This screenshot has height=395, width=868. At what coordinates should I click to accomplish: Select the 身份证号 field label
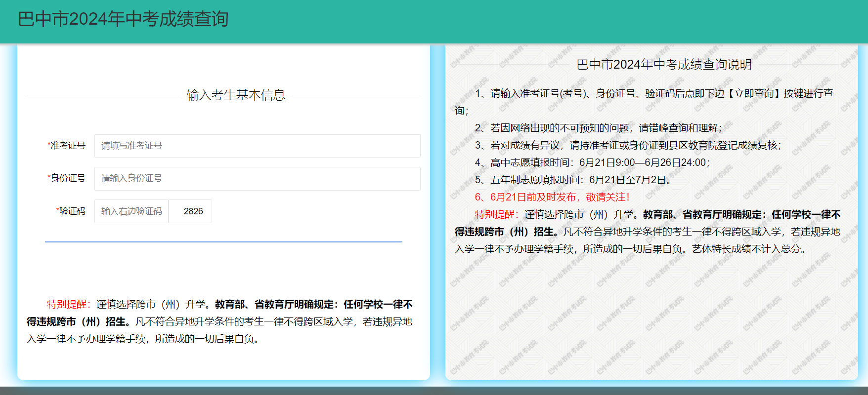tap(67, 178)
